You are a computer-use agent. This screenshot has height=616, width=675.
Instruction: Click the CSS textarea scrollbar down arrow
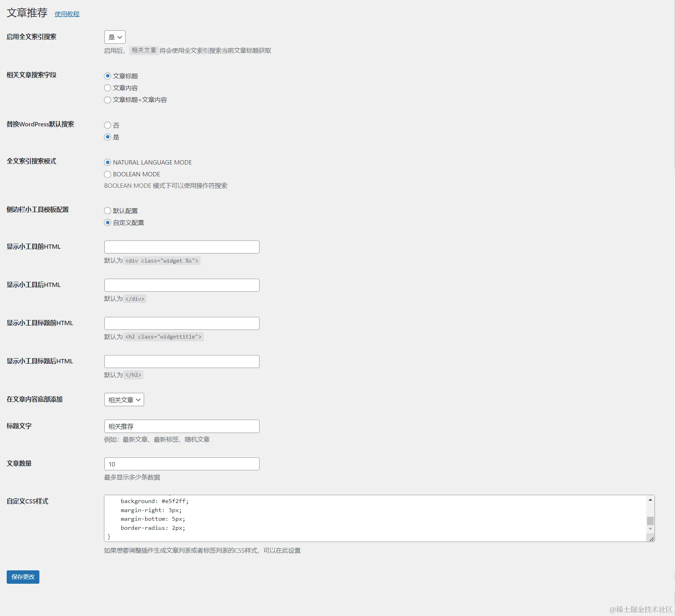tap(650, 529)
